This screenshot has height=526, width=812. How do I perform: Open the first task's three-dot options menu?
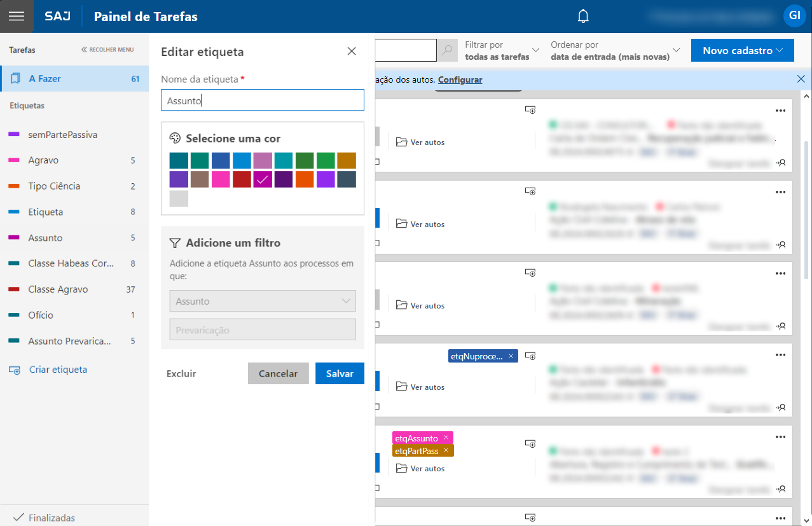tap(781, 110)
